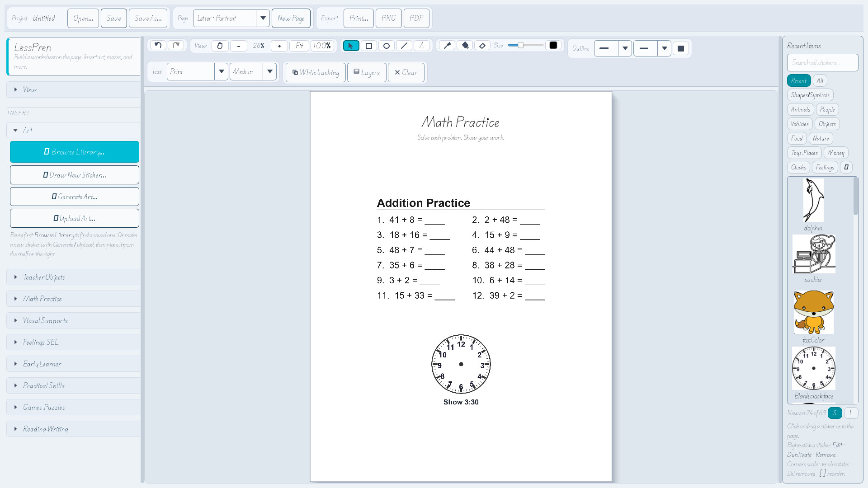Select the rectangle shape tool

coord(369,46)
